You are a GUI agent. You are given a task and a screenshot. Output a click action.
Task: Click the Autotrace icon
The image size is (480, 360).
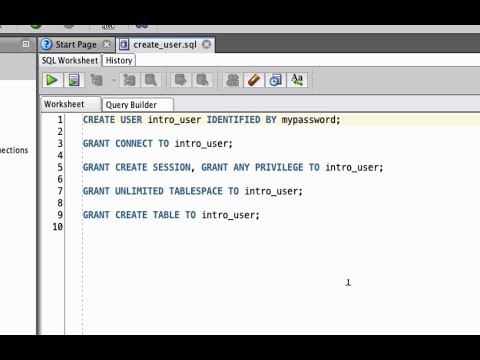point(129,80)
